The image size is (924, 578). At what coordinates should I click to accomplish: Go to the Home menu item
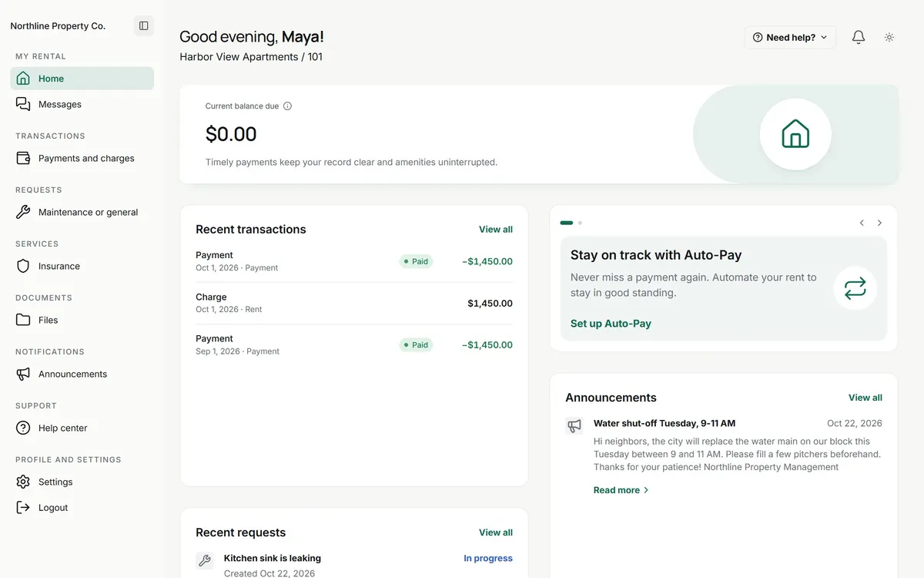coord(82,78)
